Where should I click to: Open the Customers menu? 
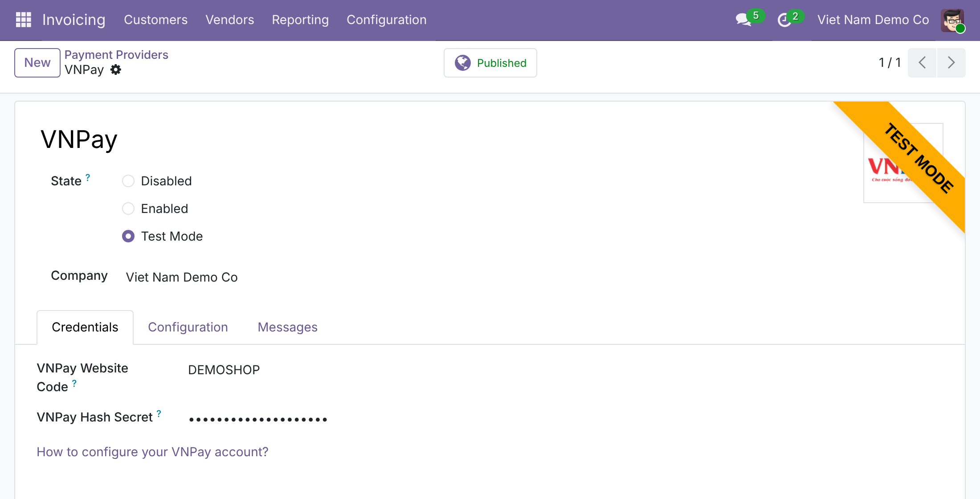pyautogui.click(x=156, y=20)
